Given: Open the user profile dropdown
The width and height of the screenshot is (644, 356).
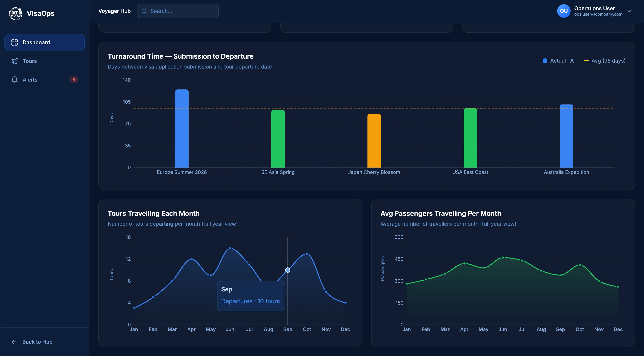Looking at the screenshot, I should (594, 11).
